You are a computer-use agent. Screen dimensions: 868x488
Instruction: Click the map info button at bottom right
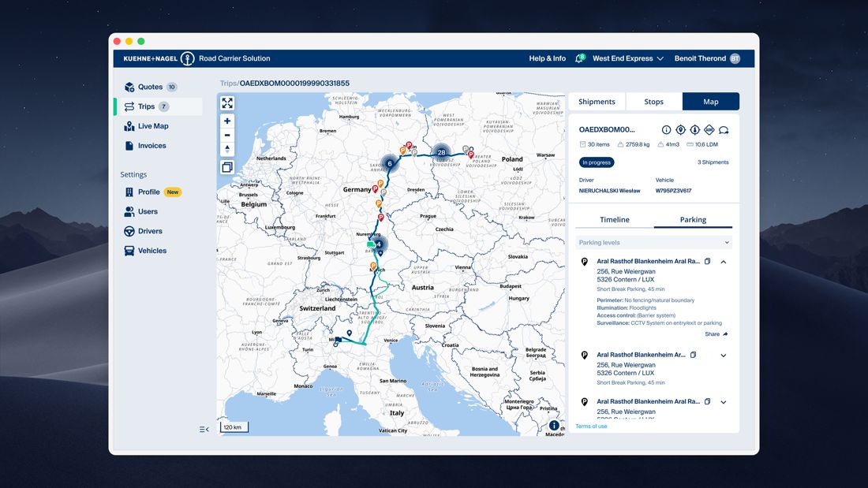click(x=554, y=426)
